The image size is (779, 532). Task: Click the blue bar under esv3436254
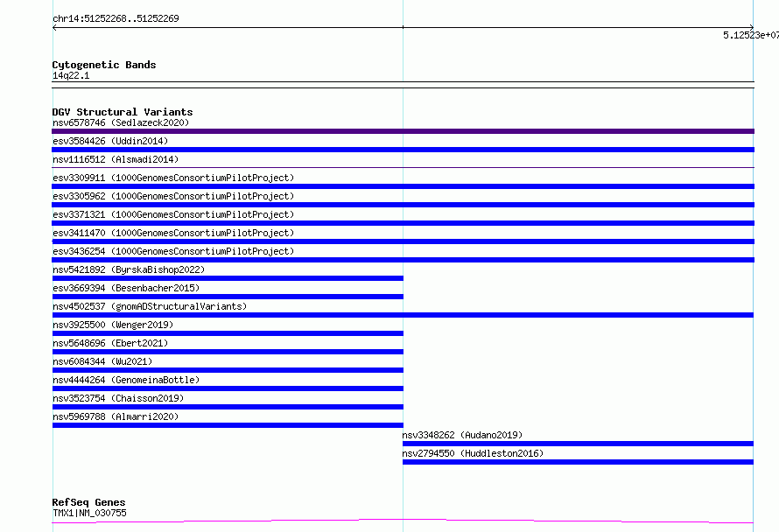pyautogui.click(x=403, y=260)
